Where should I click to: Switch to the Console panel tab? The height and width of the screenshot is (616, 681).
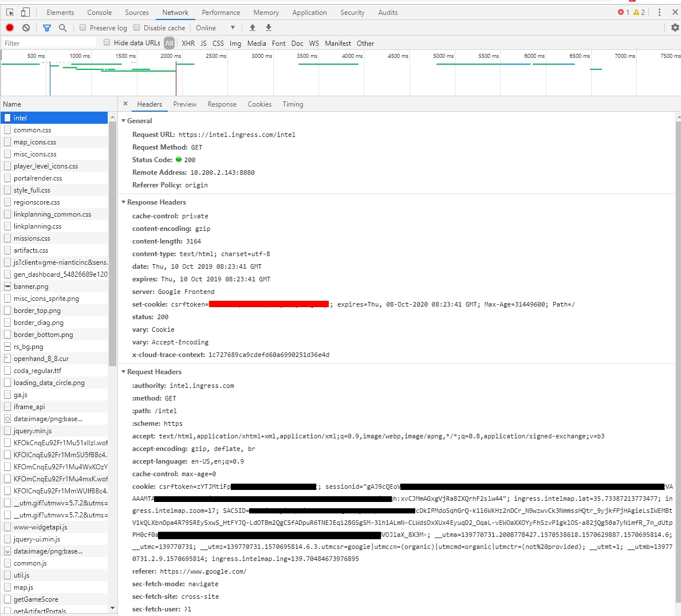pos(100,13)
